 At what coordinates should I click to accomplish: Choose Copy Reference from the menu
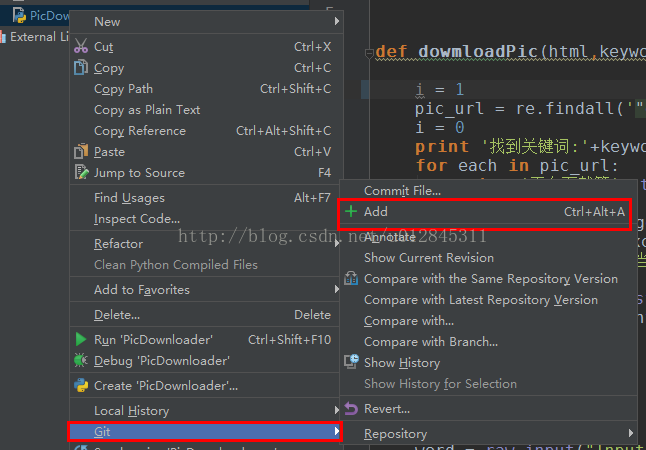pos(205,131)
